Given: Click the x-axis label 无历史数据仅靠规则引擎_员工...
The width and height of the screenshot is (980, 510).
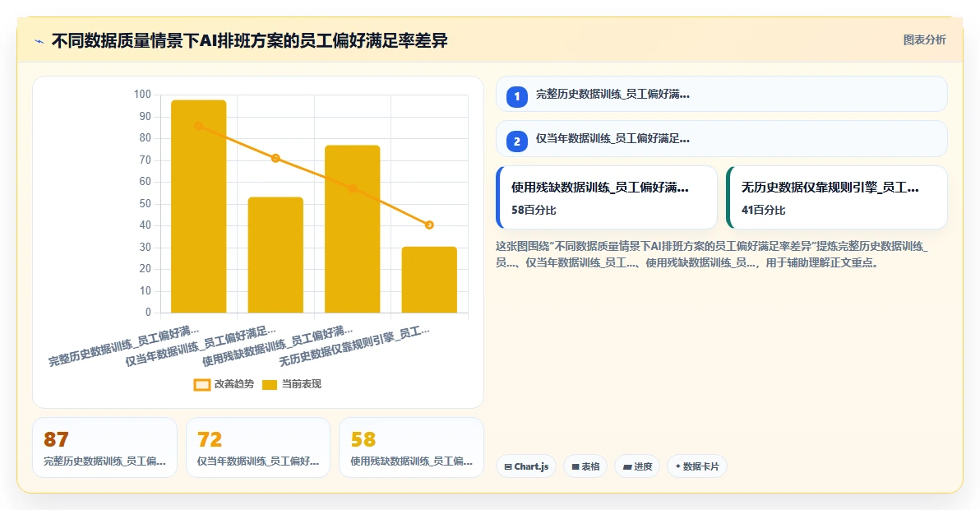Looking at the screenshot, I should (354, 345).
